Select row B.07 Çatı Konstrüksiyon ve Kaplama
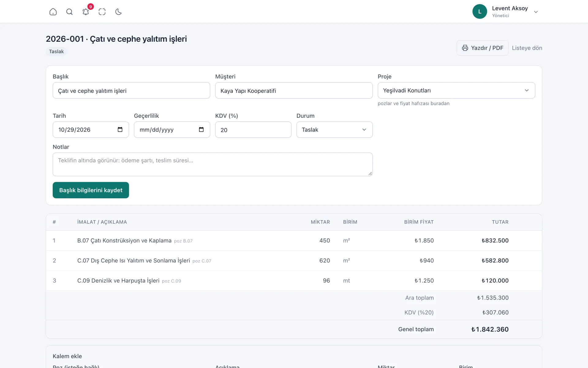This screenshot has width=588, height=368. (x=294, y=240)
